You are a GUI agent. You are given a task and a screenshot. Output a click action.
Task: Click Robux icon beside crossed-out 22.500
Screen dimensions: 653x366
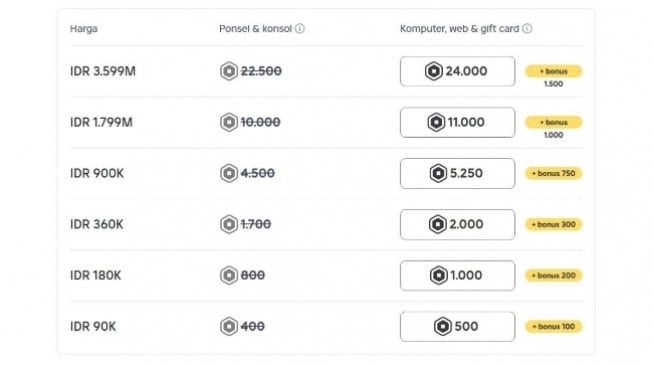(229, 71)
